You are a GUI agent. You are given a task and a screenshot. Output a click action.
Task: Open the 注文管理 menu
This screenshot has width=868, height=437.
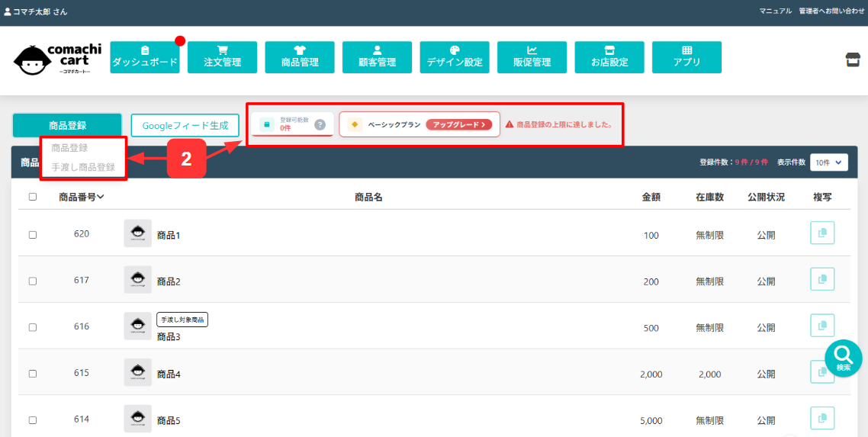[x=223, y=57]
